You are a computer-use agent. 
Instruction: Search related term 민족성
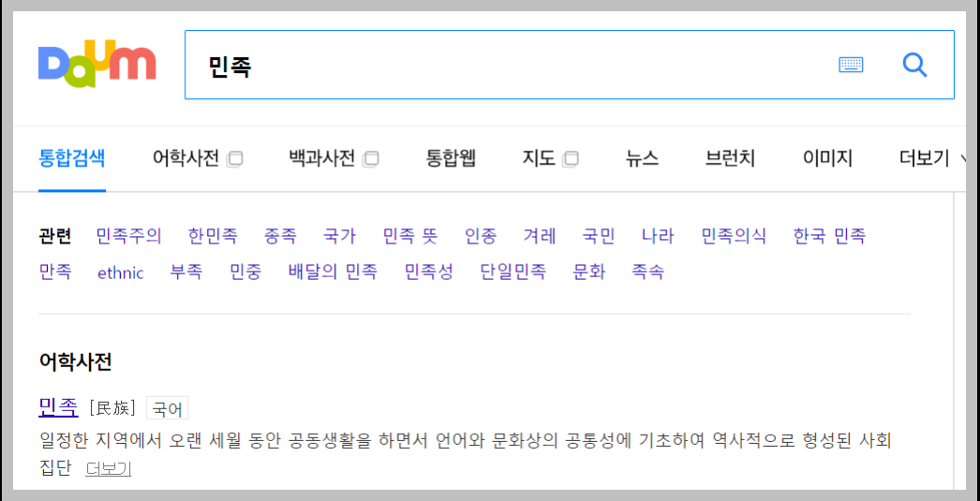pos(429,273)
